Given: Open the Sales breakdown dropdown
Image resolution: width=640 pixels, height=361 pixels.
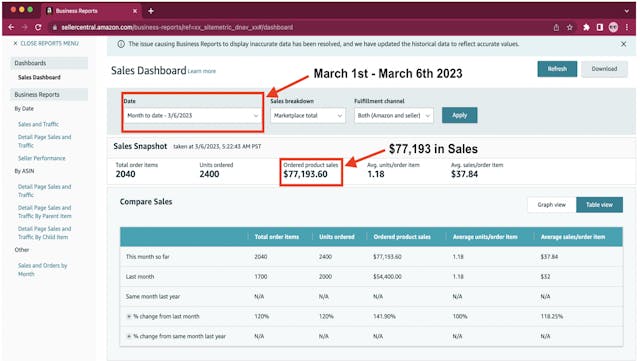Looking at the screenshot, I should click(x=308, y=116).
